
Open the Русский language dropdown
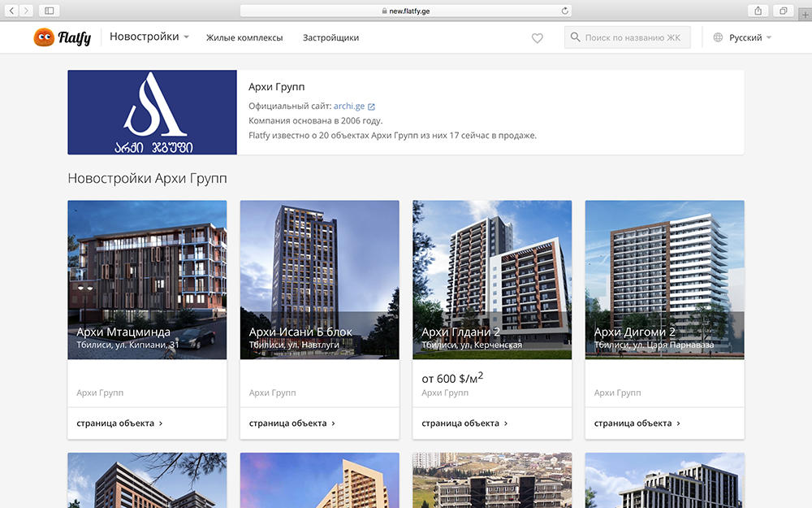(x=749, y=37)
